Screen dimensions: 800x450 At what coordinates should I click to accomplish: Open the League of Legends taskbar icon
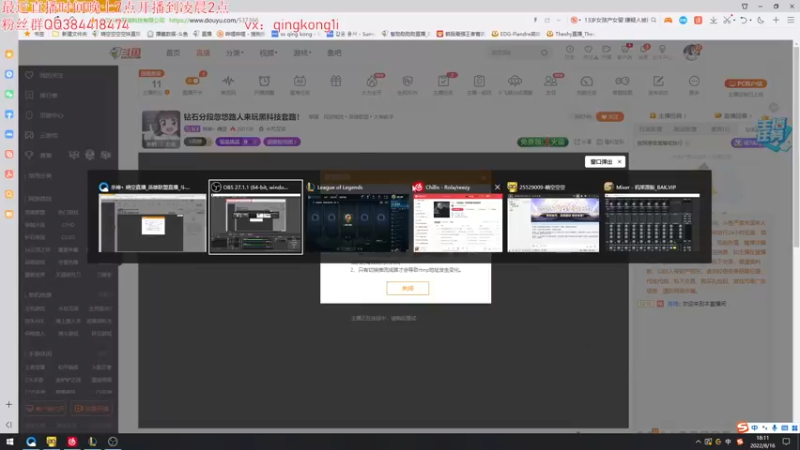pyautogui.click(x=92, y=441)
